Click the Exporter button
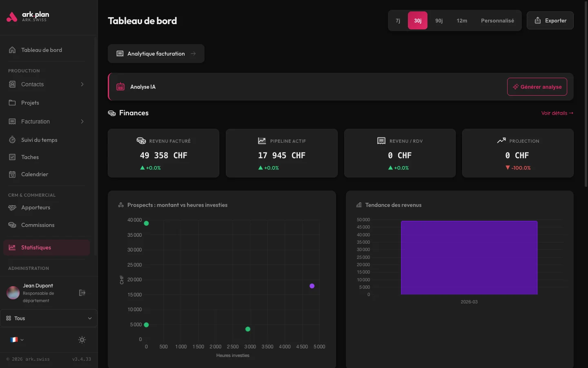Image resolution: width=588 pixels, height=368 pixels. [550, 20]
